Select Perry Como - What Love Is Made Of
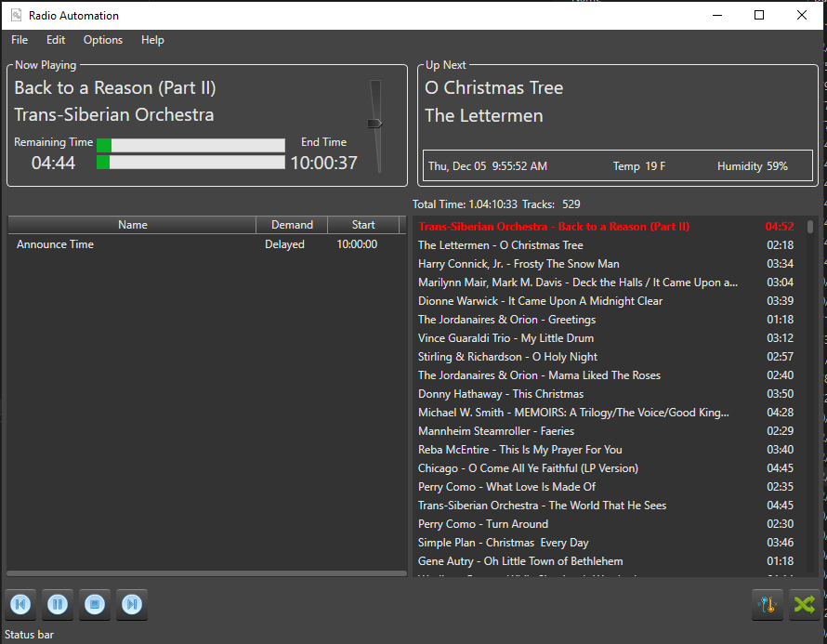Image resolution: width=827 pixels, height=644 pixels. tap(607, 487)
